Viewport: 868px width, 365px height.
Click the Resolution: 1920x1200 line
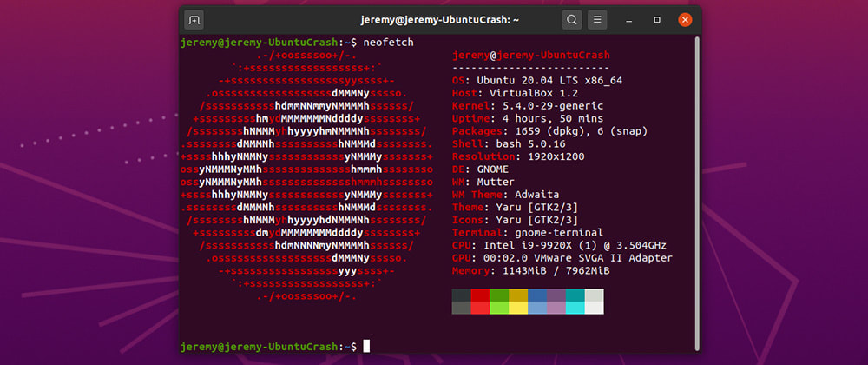click(x=519, y=157)
